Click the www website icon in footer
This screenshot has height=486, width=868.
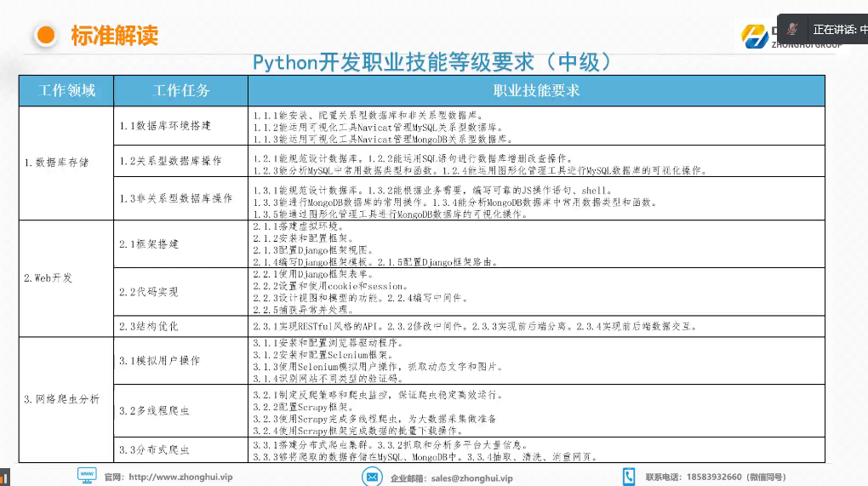(x=87, y=475)
